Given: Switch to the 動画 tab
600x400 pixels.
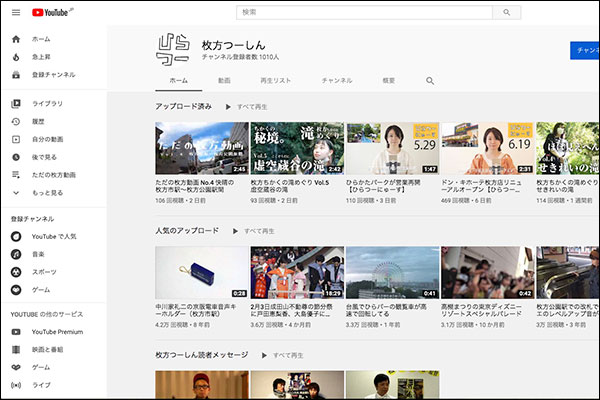Looking at the screenshot, I should point(224,80).
